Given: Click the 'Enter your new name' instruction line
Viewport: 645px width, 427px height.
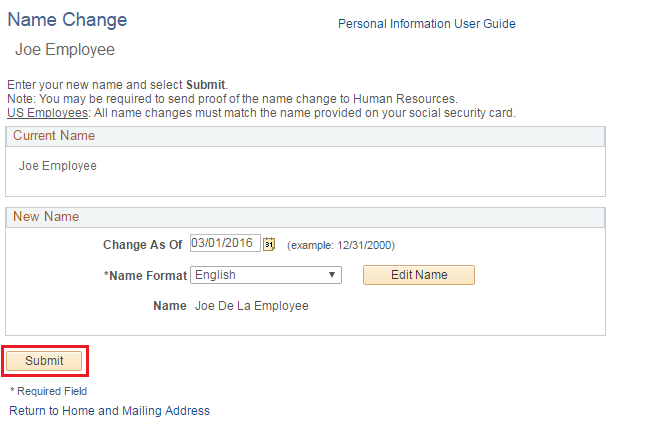Looking at the screenshot, I should (x=118, y=85).
